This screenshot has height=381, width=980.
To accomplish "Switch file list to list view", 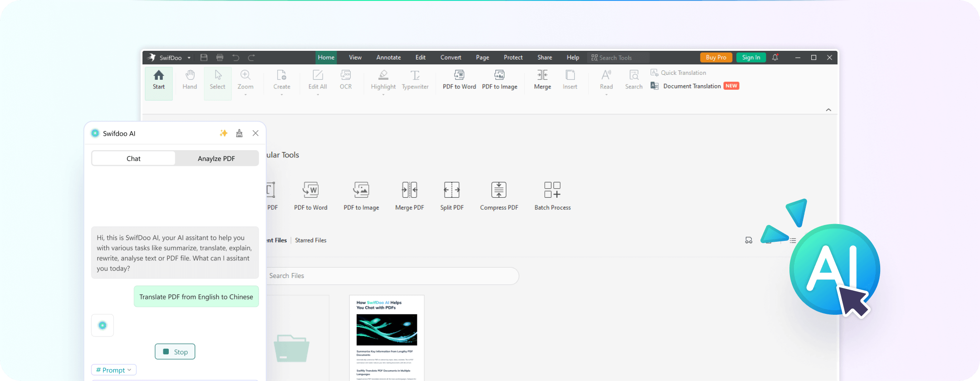I will click(x=793, y=240).
